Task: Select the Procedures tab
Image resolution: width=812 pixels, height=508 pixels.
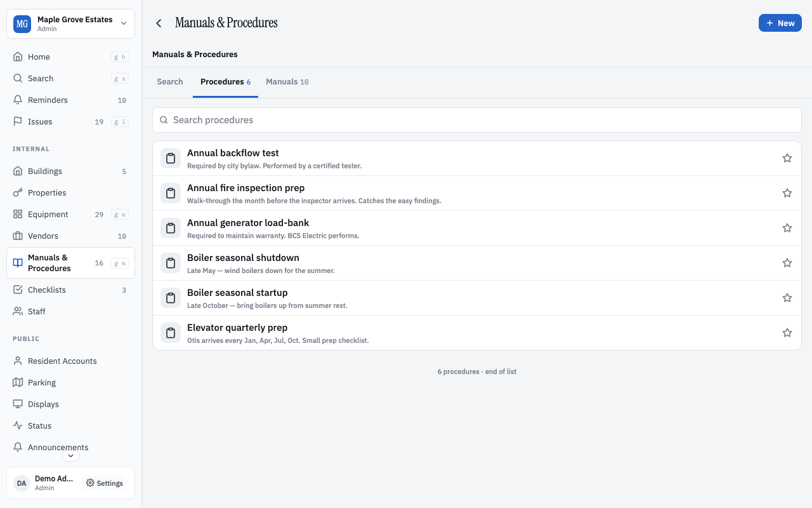Action: [x=225, y=82]
